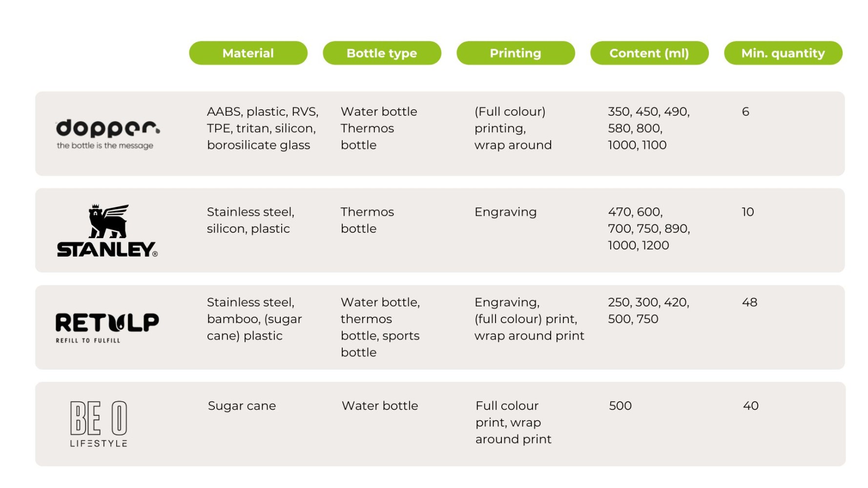Click the Min. quantity header pill
Screen dimensions: 868x488
pyautogui.click(x=783, y=53)
